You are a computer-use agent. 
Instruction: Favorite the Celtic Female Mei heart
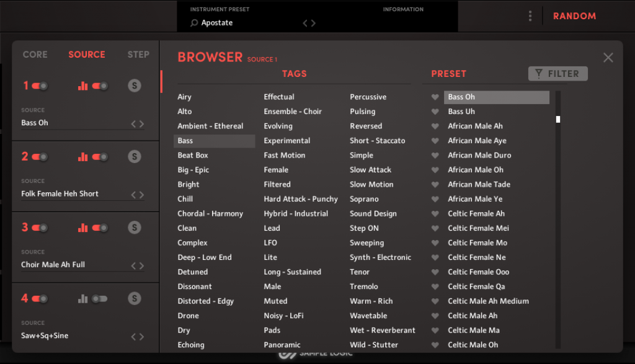pos(435,228)
